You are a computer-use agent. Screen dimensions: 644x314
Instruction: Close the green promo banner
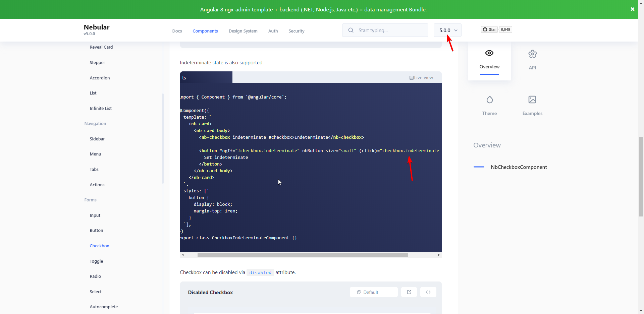632,9
